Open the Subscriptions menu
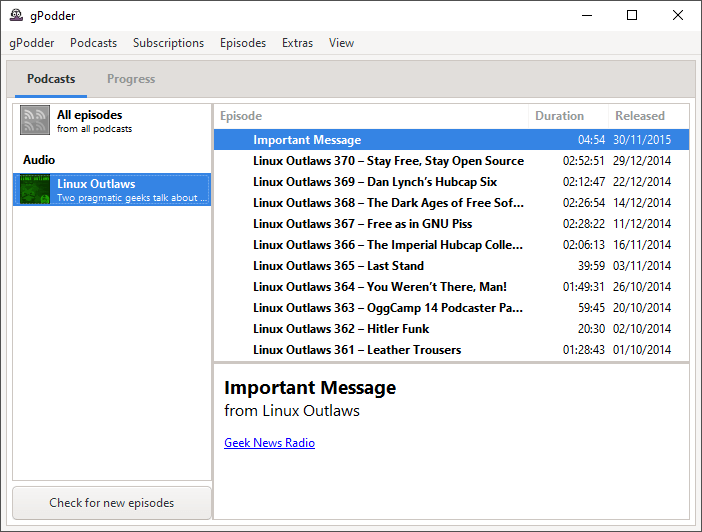The height and width of the screenshot is (532, 702). [x=168, y=43]
